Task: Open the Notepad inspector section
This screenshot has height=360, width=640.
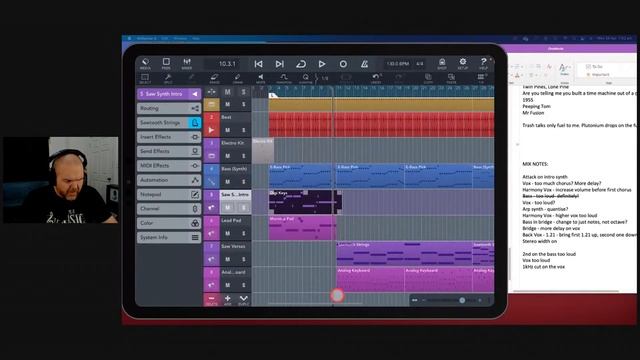Action: coord(169,194)
